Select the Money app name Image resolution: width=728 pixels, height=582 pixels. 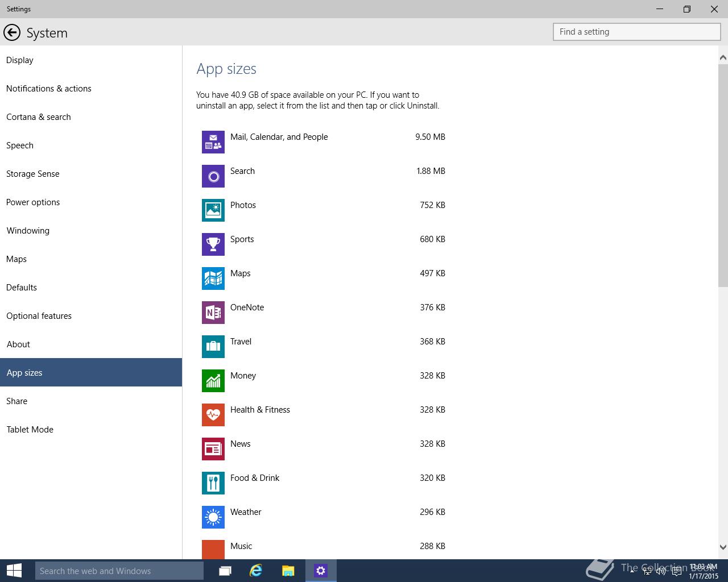[x=243, y=376]
